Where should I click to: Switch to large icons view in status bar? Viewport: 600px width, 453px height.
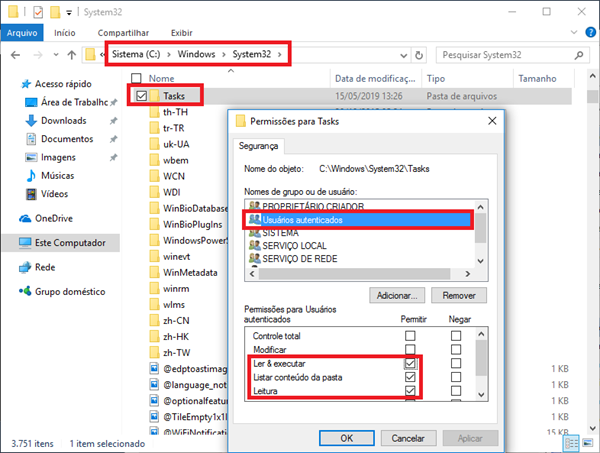coord(588,443)
